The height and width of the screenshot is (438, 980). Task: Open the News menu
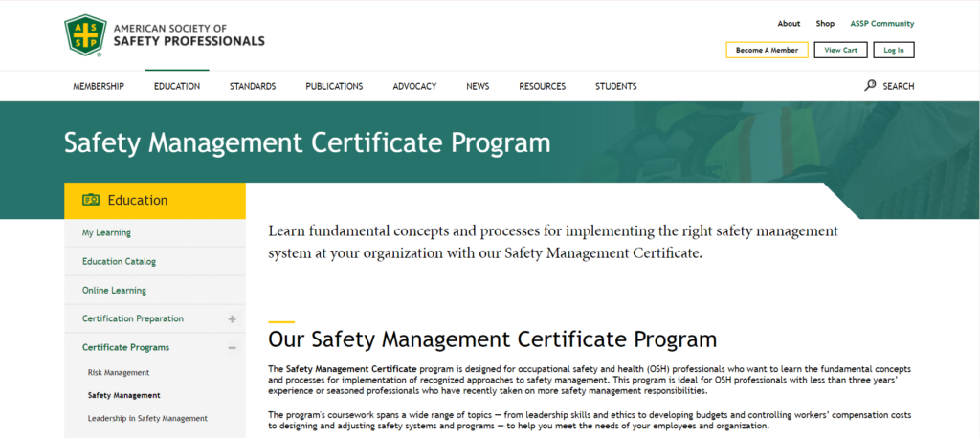(478, 86)
